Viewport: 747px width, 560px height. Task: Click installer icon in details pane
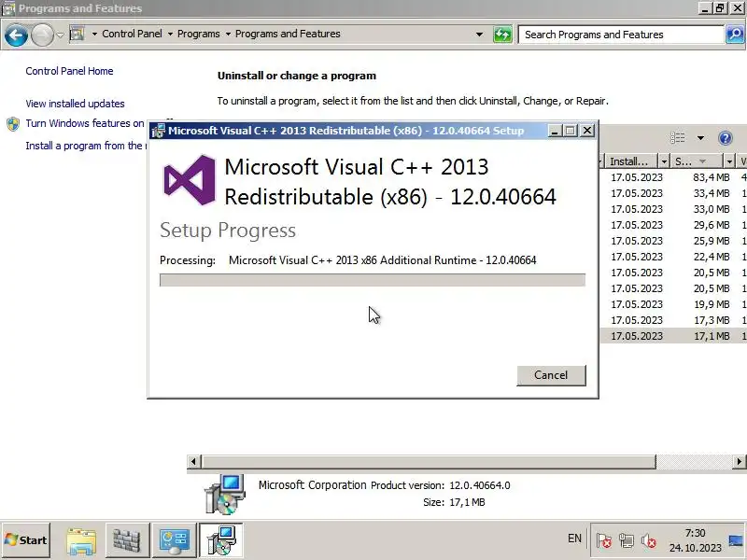[x=225, y=495]
